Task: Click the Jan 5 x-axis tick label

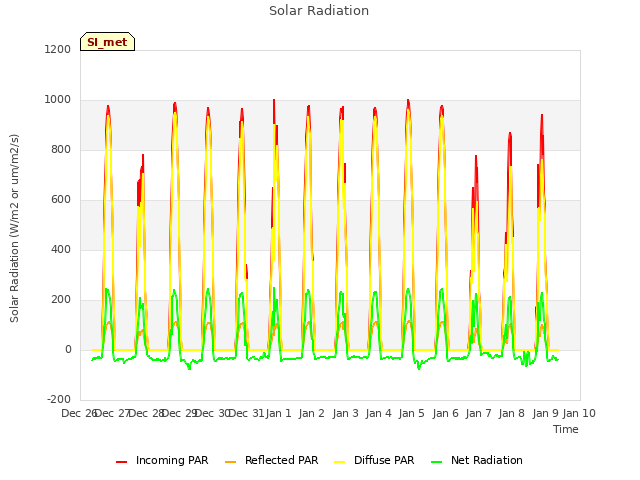Action: click(x=411, y=413)
